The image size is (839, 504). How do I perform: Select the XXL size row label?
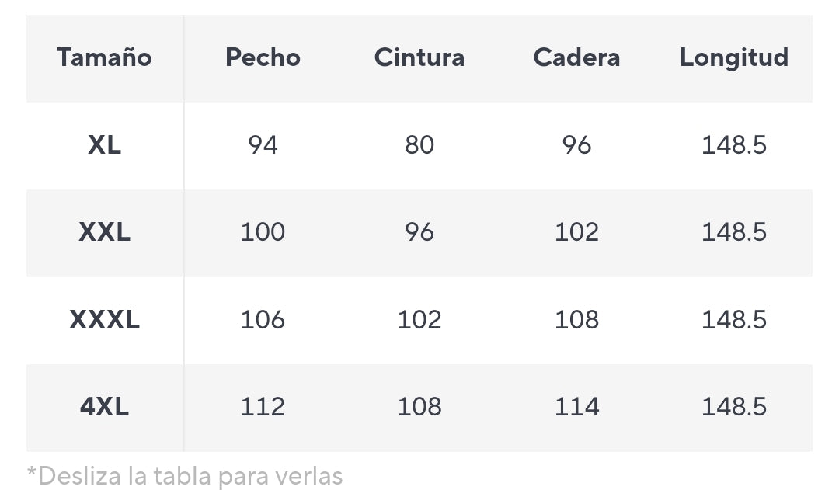click(104, 232)
